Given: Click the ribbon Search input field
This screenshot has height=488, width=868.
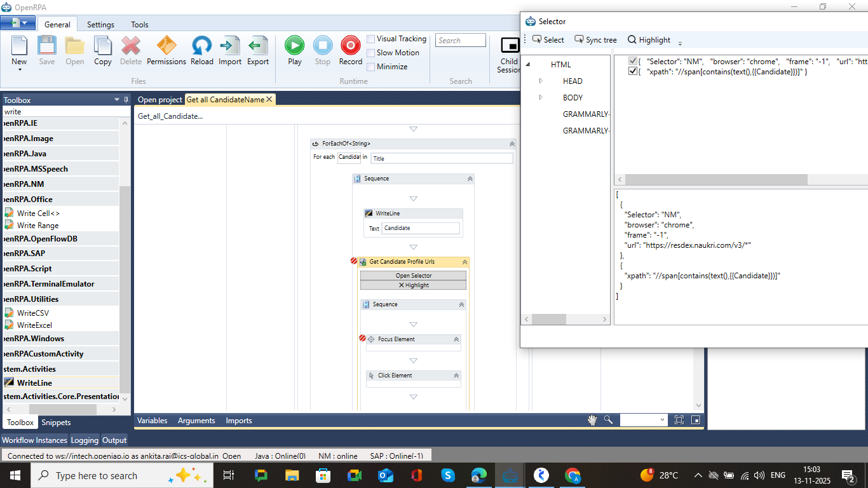Looking at the screenshot, I should click(x=461, y=41).
